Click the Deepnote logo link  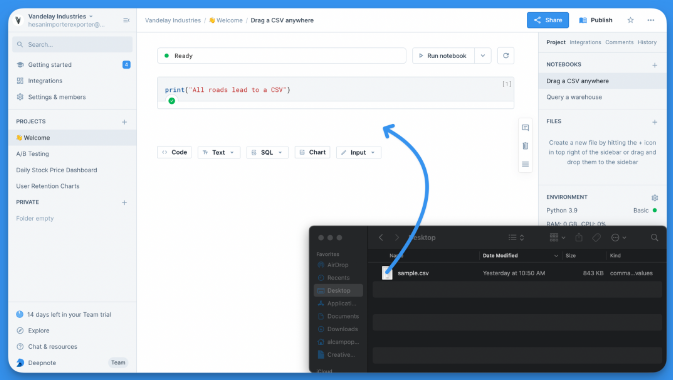click(36, 363)
